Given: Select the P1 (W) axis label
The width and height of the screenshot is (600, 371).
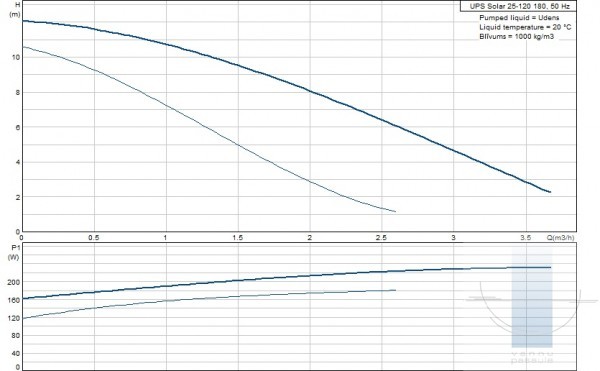Looking at the screenshot, I should 15,252.
